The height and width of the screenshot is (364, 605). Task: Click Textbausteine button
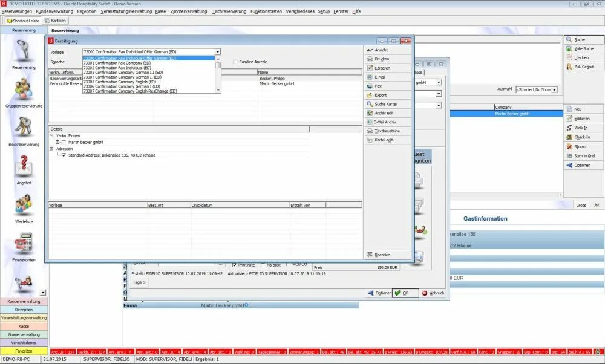tap(387, 131)
